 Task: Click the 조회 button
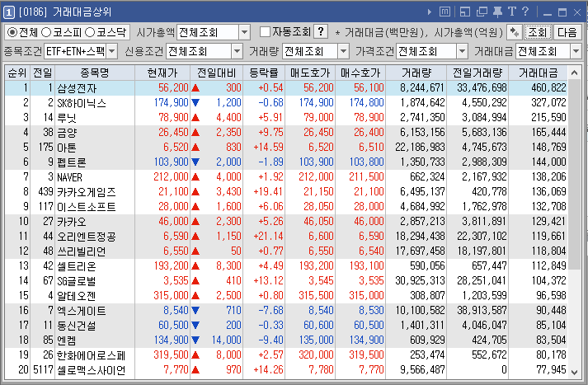pos(538,32)
